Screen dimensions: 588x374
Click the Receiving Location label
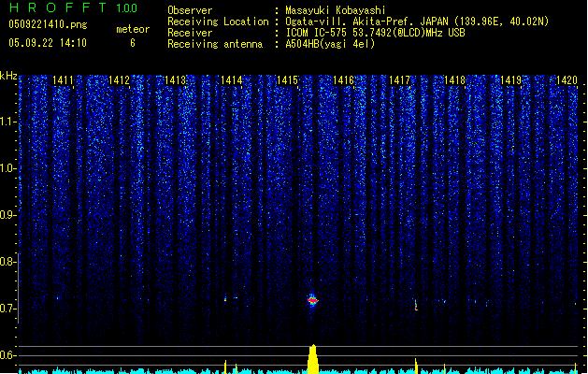pos(218,22)
